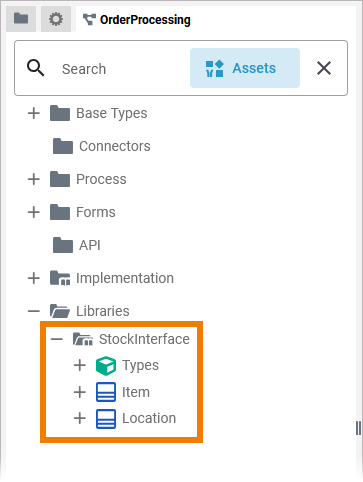Screen dimensions: 363x482
Task: Expand the Item class node
Action: (x=80, y=392)
